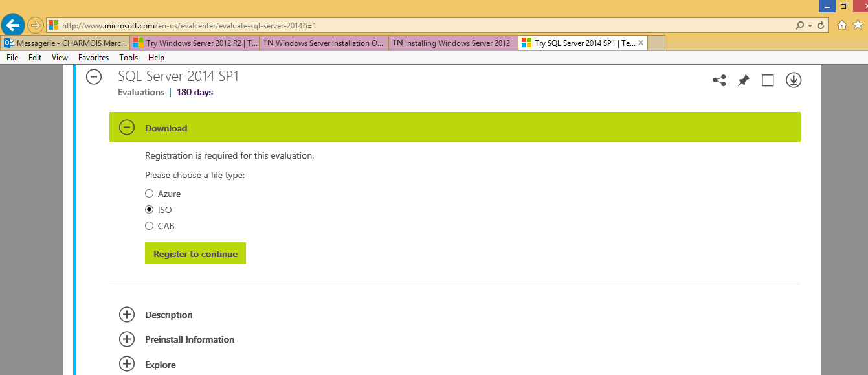Open the View menu
The width and height of the screenshot is (868, 375).
point(60,58)
